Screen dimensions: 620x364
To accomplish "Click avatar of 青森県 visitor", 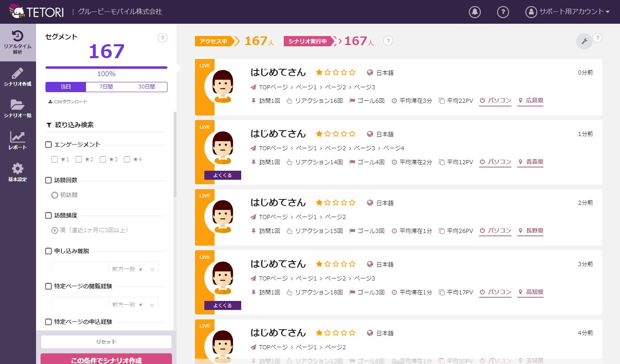I will pyautogui.click(x=223, y=148).
